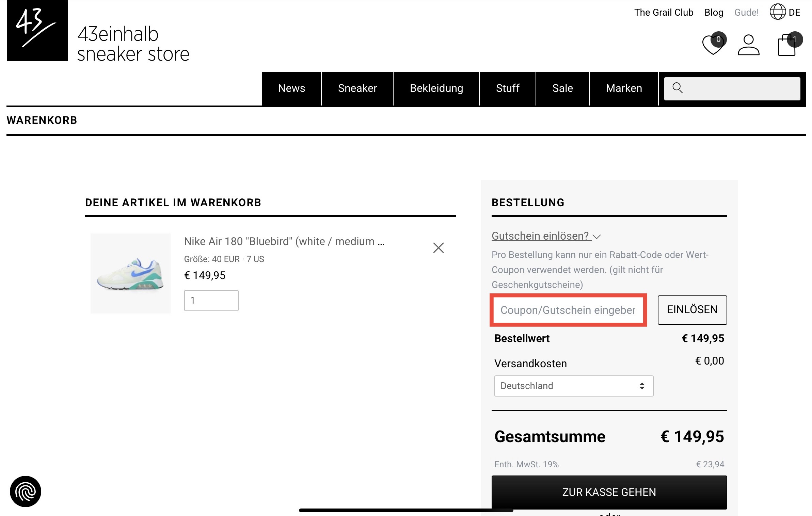Click the fingerprint privacy icon

26,491
